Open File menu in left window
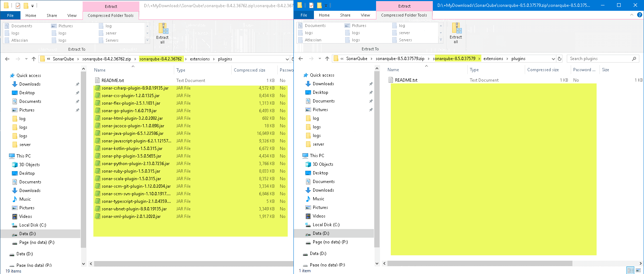 (10, 15)
